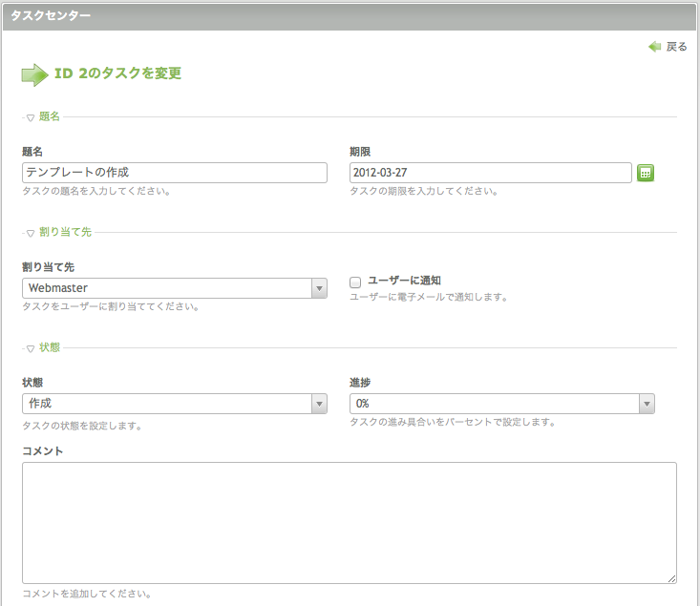Enable the ユーザーに通知 checkbox
The height and width of the screenshot is (606, 700).
tap(355, 282)
